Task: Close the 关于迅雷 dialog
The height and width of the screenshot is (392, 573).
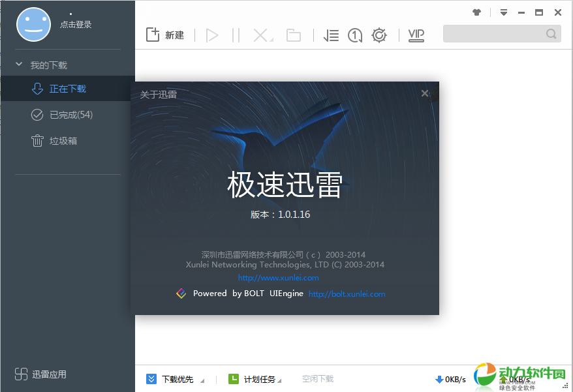Action: click(425, 93)
